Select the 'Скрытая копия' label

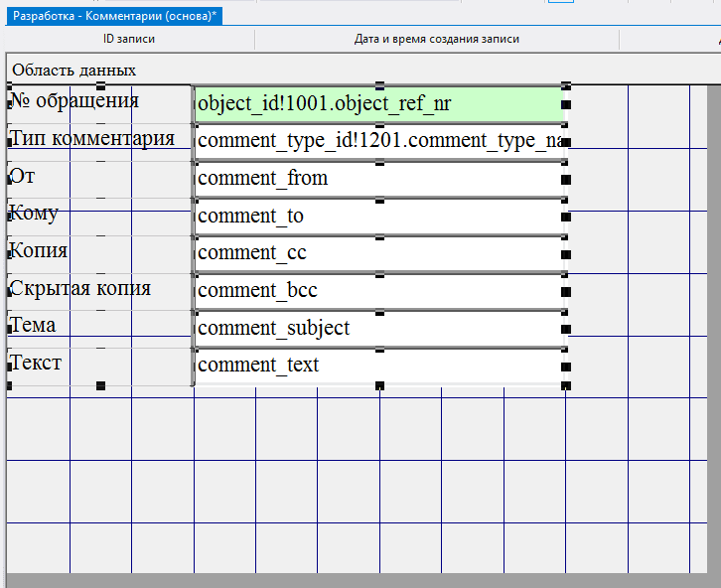tap(79, 289)
